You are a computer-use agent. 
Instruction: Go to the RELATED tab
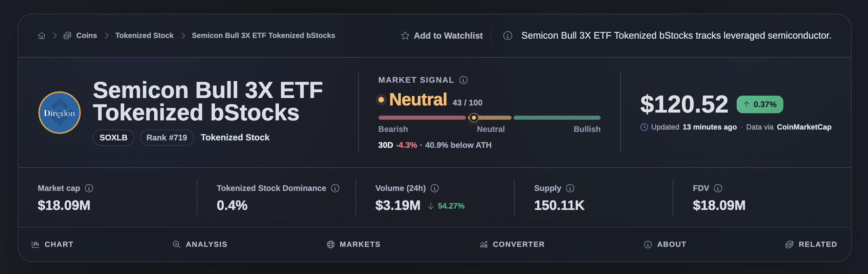811,244
